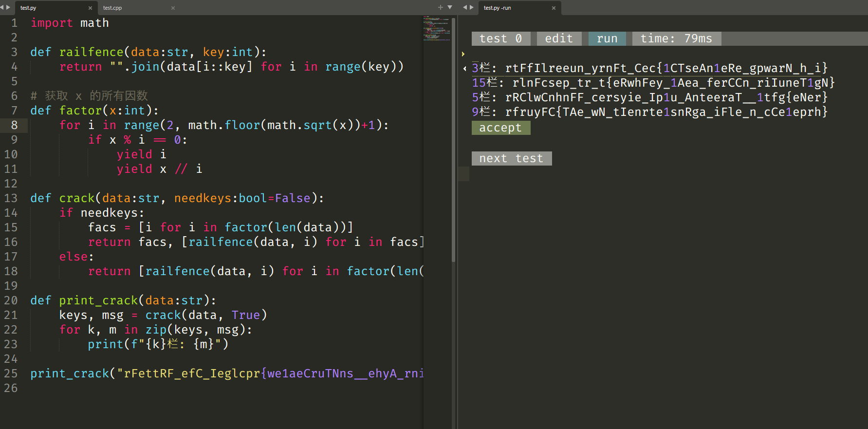Image resolution: width=868 pixels, height=429 pixels.
Task: Click the test 0 label
Action: click(501, 38)
